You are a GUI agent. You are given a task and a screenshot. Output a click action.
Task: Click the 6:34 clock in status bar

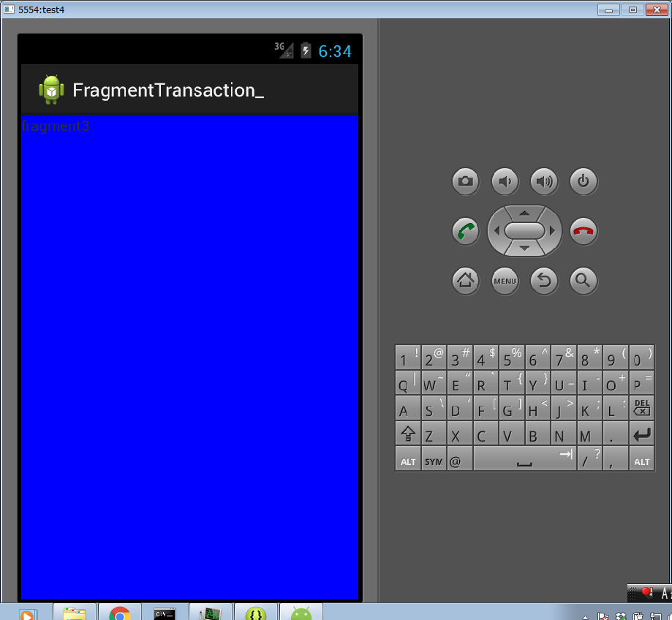335,51
